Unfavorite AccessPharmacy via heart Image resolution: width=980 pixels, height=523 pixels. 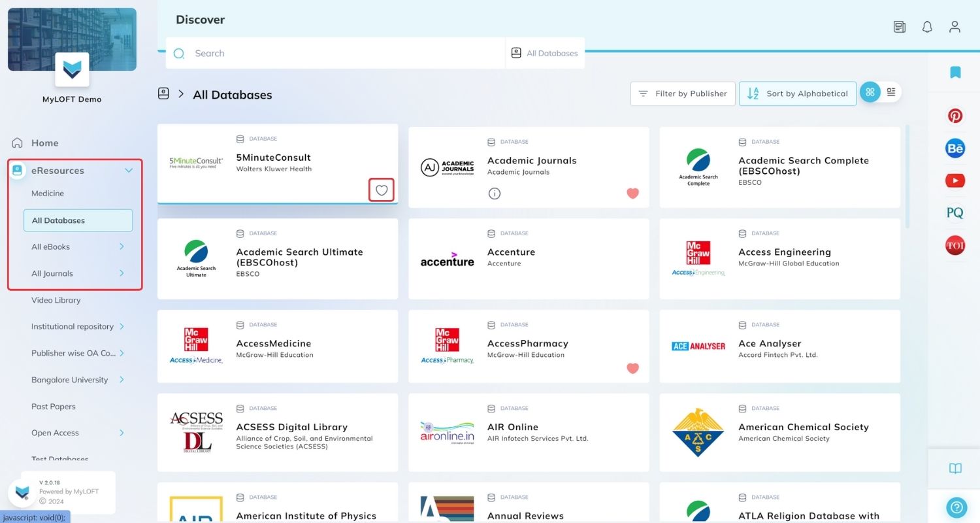pyautogui.click(x=632, y=368)
